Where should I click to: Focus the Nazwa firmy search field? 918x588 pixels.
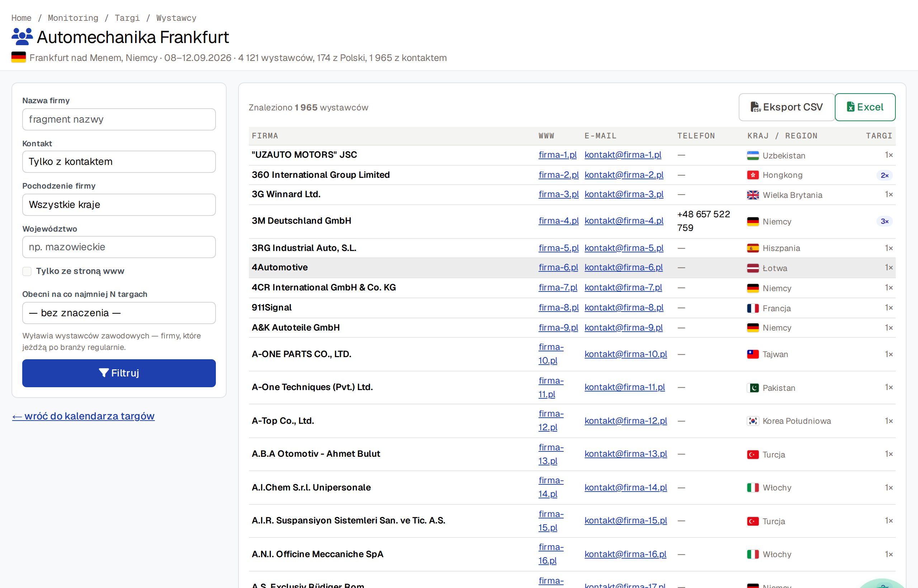click(119, 119)
